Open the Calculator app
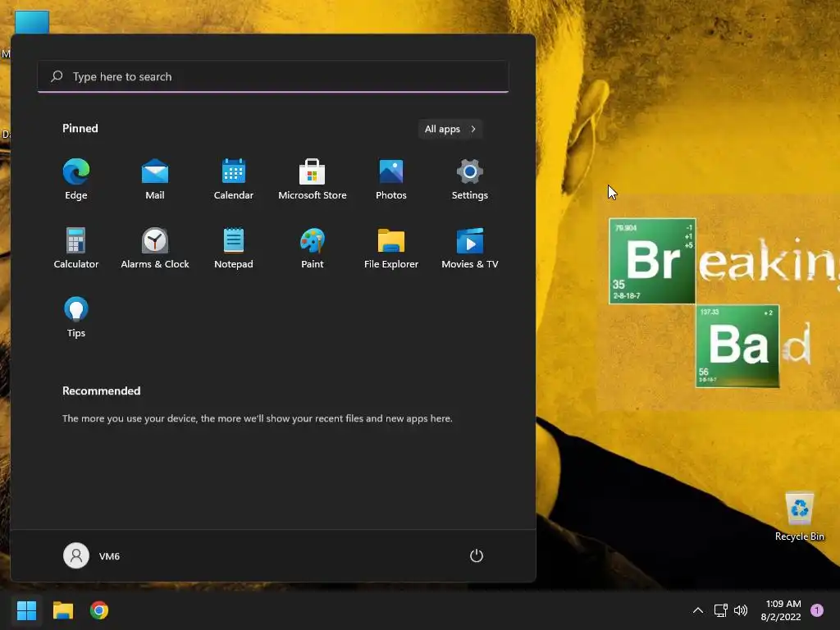840x630 pixels. tap(76, 248)
